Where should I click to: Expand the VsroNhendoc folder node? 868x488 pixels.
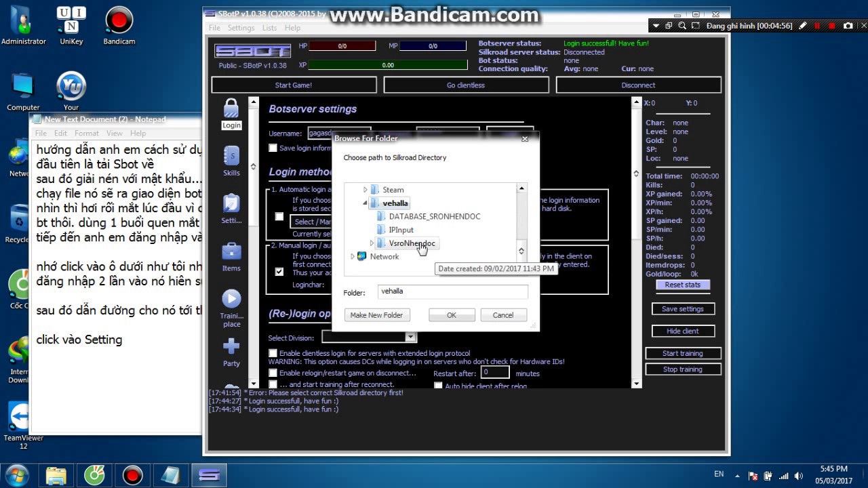[x=372, y=243]
